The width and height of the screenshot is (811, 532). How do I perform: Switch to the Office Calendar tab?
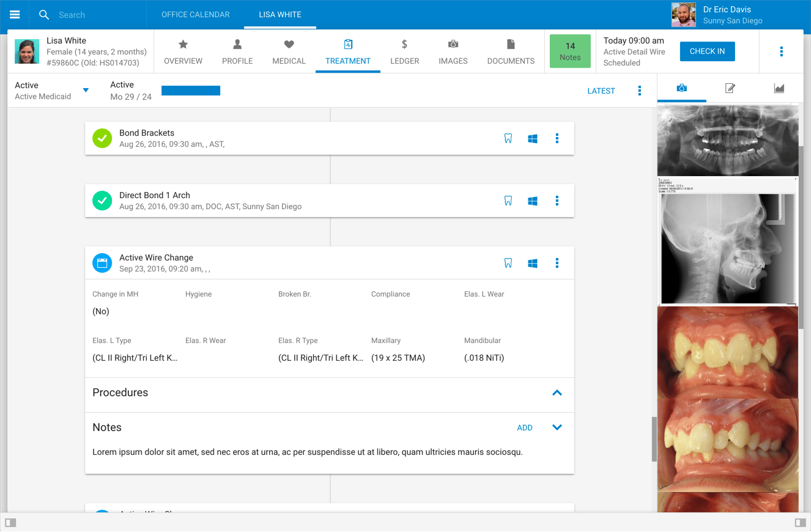tap(196, 15)
